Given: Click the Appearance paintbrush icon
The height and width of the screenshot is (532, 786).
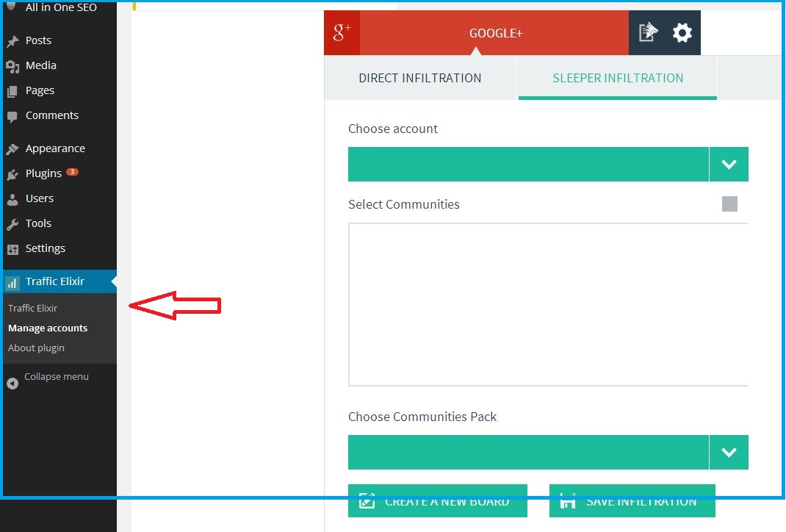Looking at the screenshot, I should click(x=12, y=149).
